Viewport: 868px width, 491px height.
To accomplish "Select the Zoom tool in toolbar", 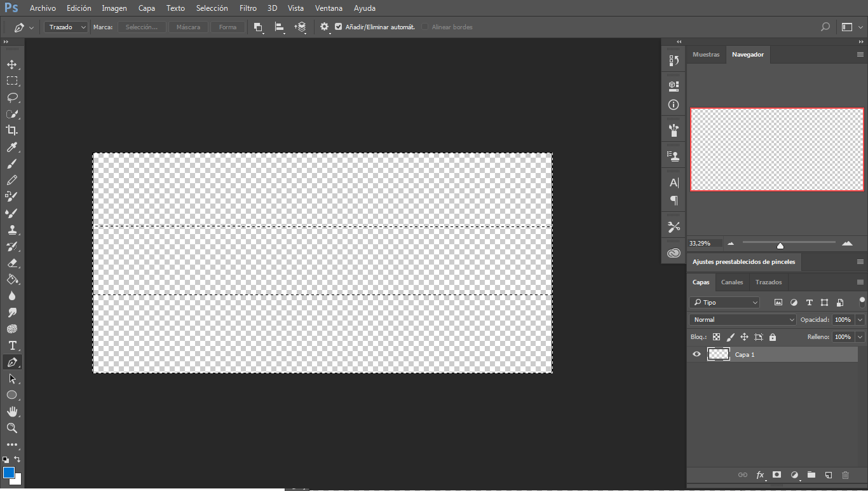I will click(11, 428).
